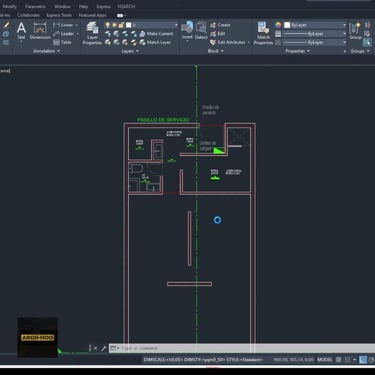
Task: Expand the Annotation panel
Action: coord(46,51)
